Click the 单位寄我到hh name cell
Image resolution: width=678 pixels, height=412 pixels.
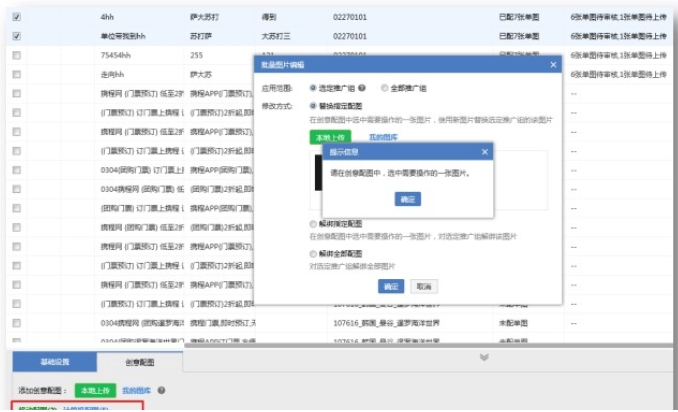[123, 36]
